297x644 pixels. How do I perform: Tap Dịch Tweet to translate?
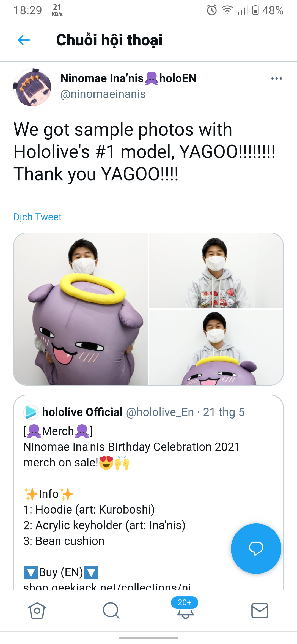pyautogui.click(x=37, y=217)
